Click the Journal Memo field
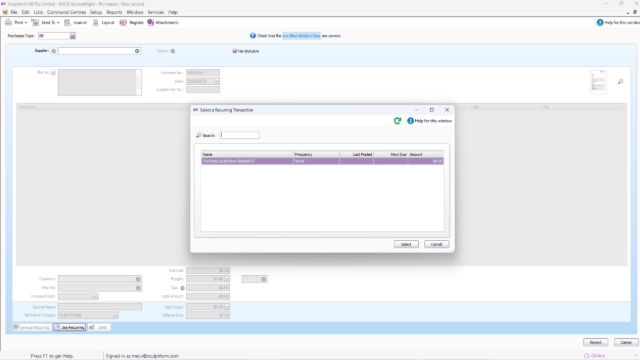The height and width of the screenshot is (360, 640). [x=100, y=307]
